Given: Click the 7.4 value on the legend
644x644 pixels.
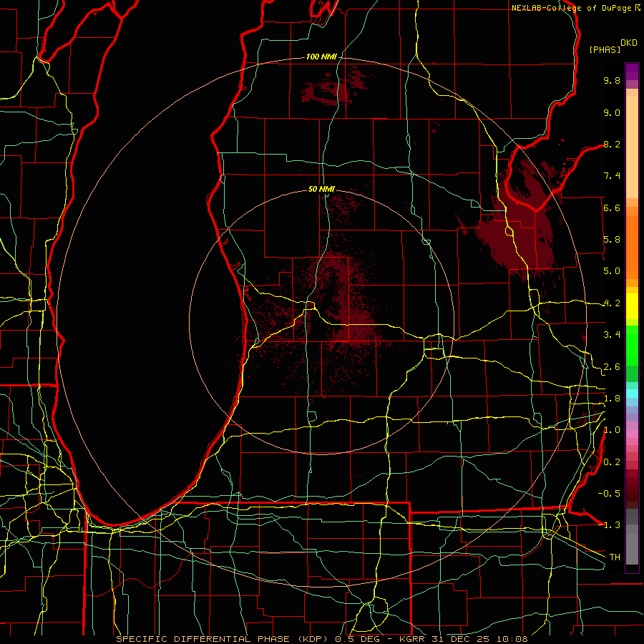Looking at the screenshot, I should click(612, 176).
